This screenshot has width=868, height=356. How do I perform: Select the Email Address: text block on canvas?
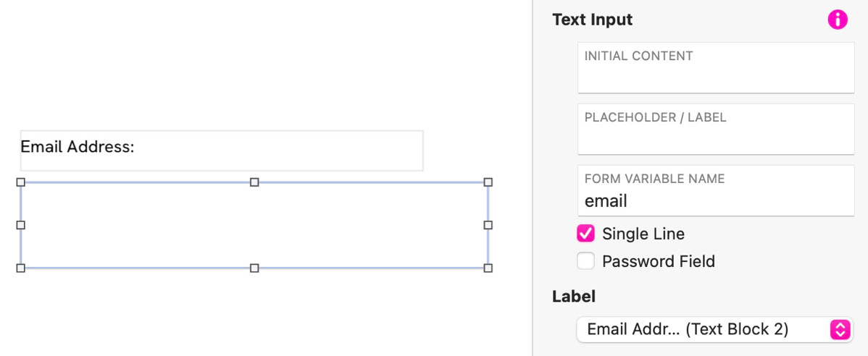(221, 151)
